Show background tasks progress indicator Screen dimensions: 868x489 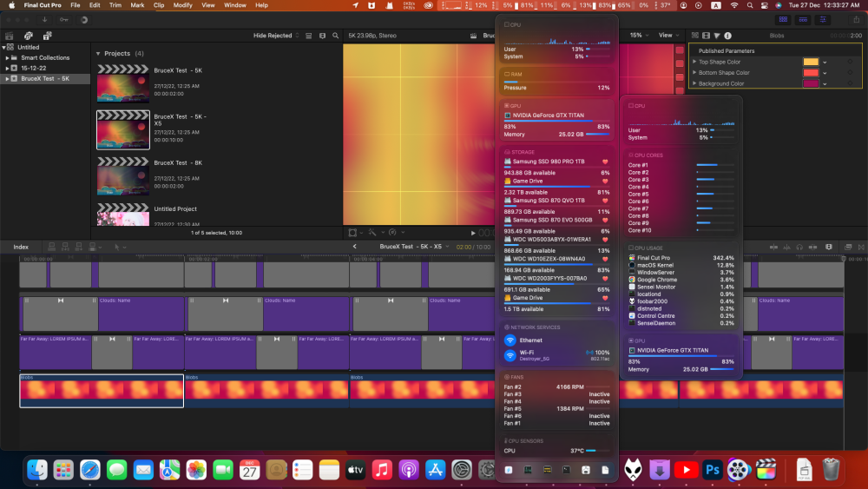(84, 20)
